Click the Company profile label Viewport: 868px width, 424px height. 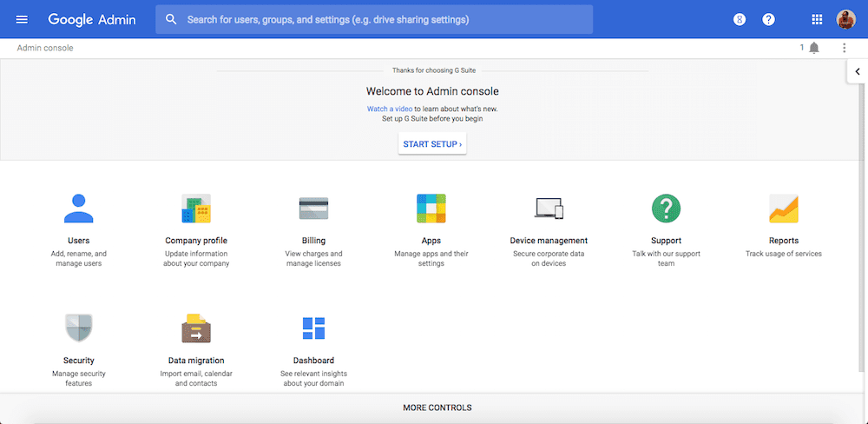pos(196,241)
